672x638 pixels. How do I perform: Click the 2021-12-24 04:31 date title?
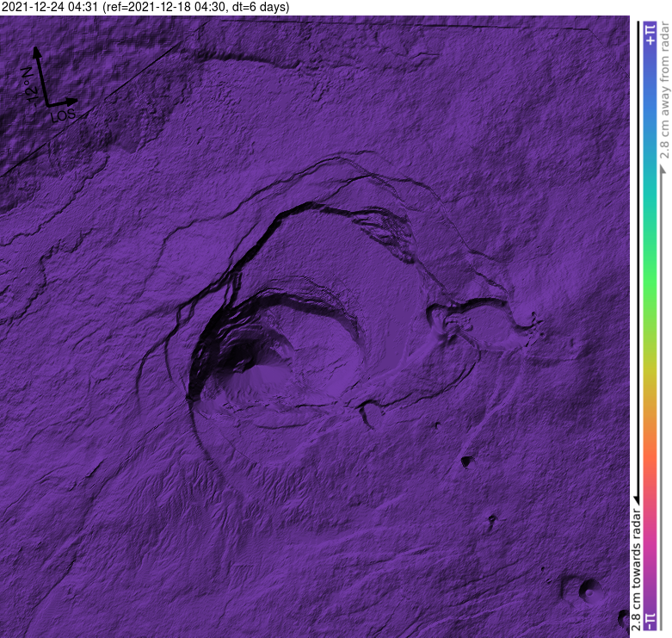50,7
